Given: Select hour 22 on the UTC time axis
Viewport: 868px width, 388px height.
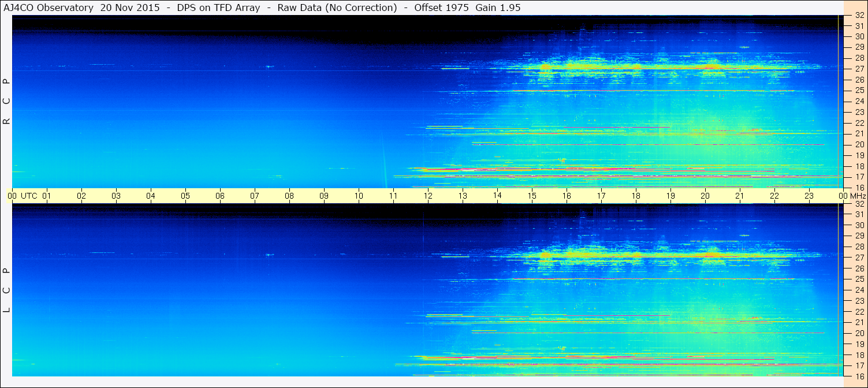Looking at the screenshot, I should point(774,196).
